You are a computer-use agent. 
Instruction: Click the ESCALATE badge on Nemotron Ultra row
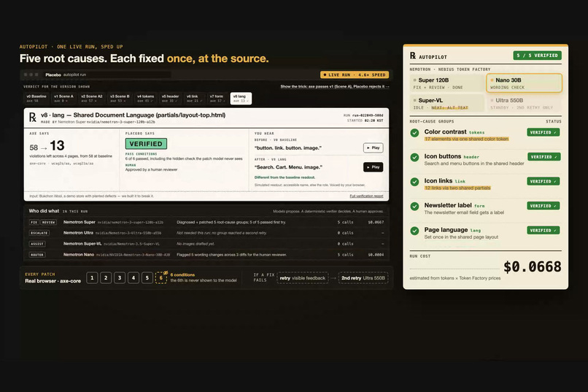pyautogui.click(x=39, y=233)
